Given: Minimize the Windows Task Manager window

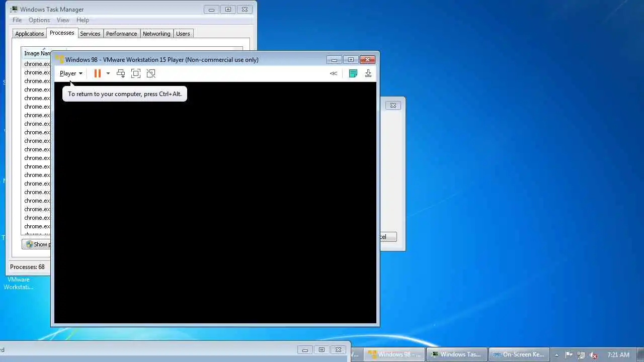Looking at the screenshot, I should click(x=211, y=10).
